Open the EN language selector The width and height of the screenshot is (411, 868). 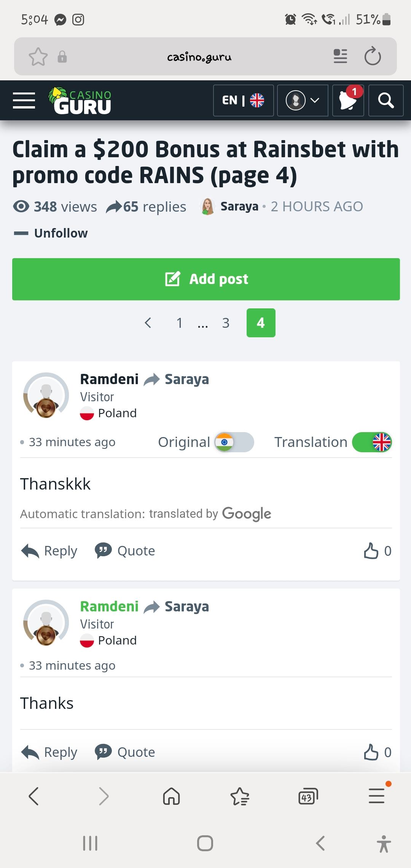pyautogui.click(x=243, y=101)
